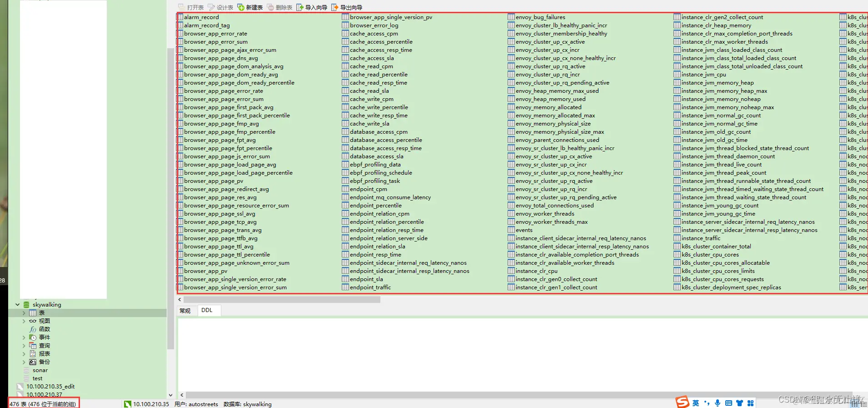
Task: Open the Sogou skin (shirt) icon
Action: (739, 403)
